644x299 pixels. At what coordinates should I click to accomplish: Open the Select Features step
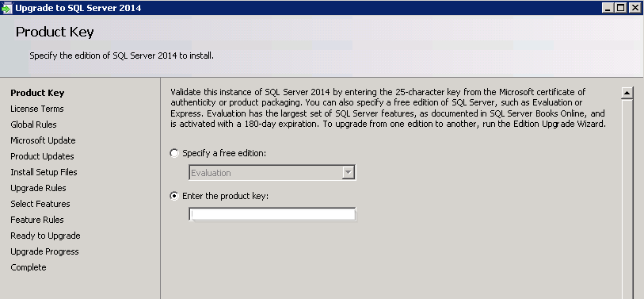pyautogui.click(x=40, y=204)
